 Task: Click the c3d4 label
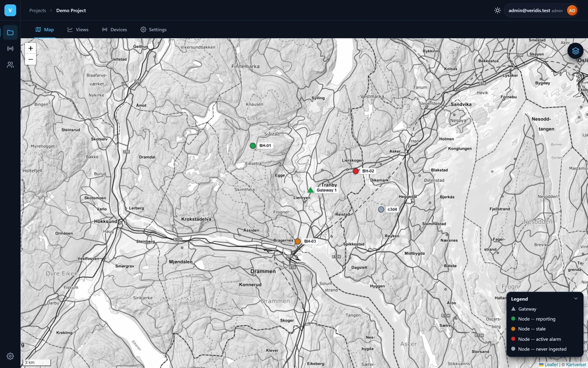(x=392, y=209)
